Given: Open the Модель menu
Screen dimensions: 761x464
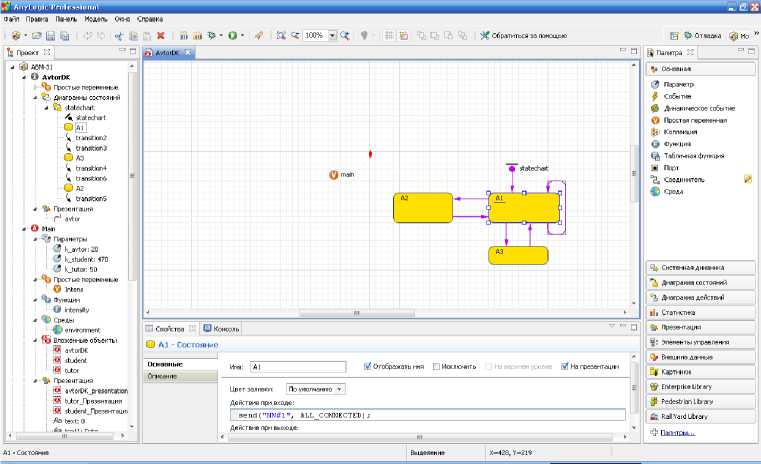Looking at the screenshot, I should point(97,19).
